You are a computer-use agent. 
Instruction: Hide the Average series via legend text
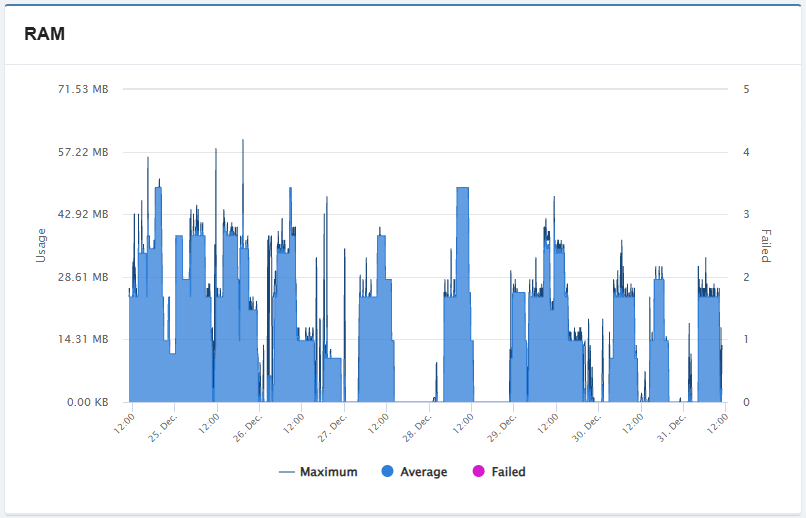click(423, 472)
